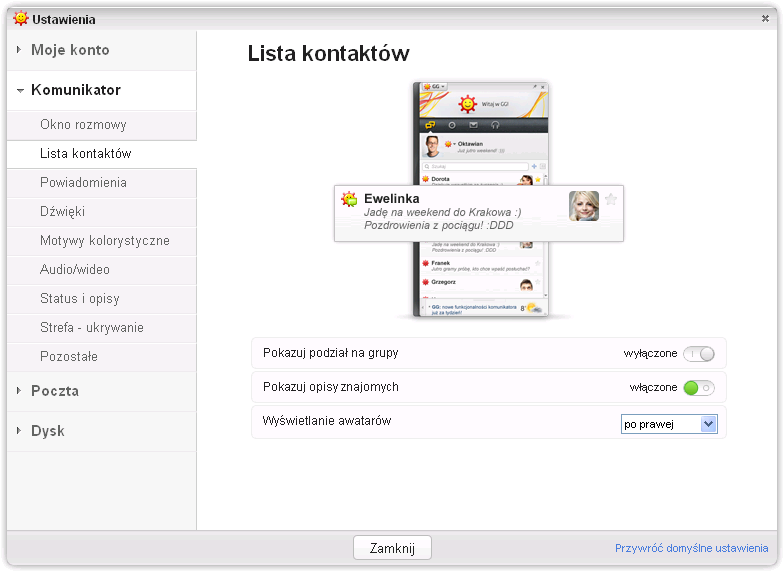
Task: Open 'Okno rozmowy' settings page
Action: (x=102, y=125)
